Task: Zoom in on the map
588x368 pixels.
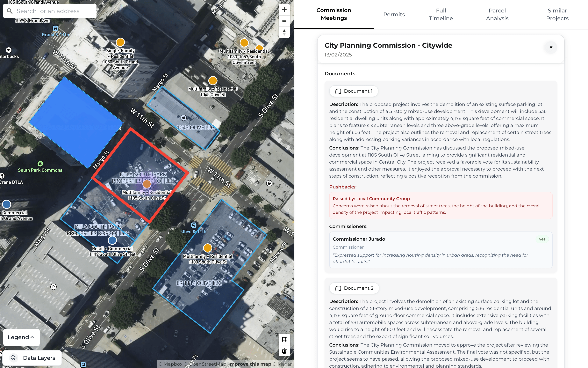Action: point(284,10)
